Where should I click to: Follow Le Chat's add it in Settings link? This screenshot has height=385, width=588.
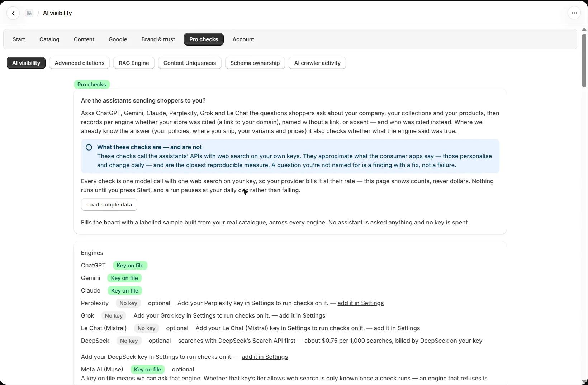point(397,328)
